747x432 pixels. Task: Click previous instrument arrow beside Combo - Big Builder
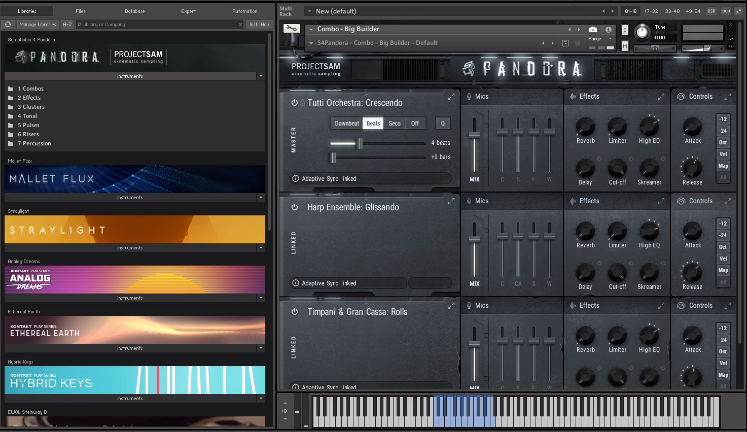tap(569, 30)
